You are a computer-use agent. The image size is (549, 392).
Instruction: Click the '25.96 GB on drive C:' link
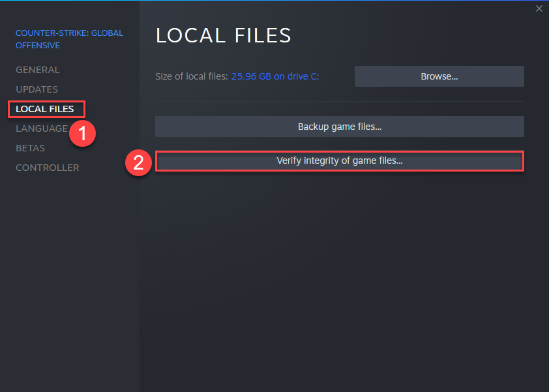point(274,76)
